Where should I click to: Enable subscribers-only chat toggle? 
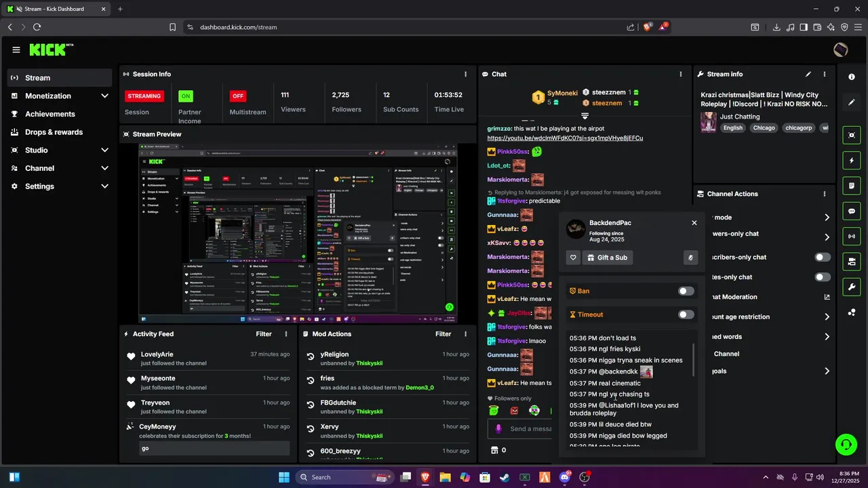click(823, 258)
